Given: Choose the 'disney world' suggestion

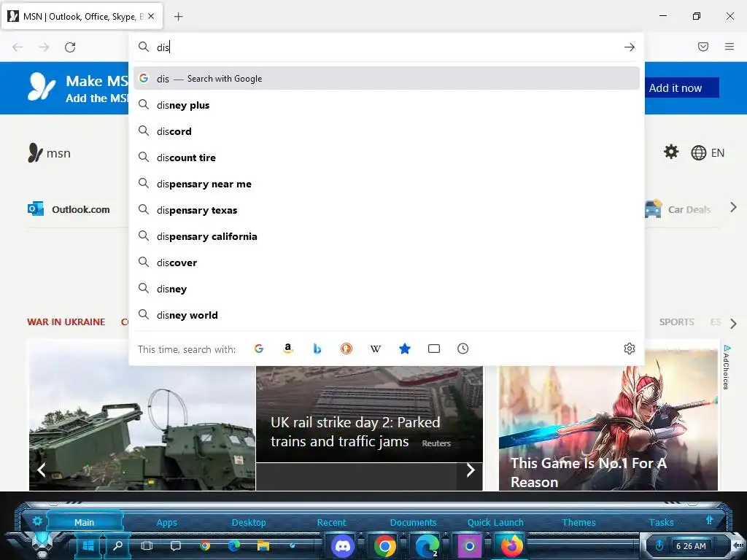Looking at the screenshot, I should coord(387,315).
